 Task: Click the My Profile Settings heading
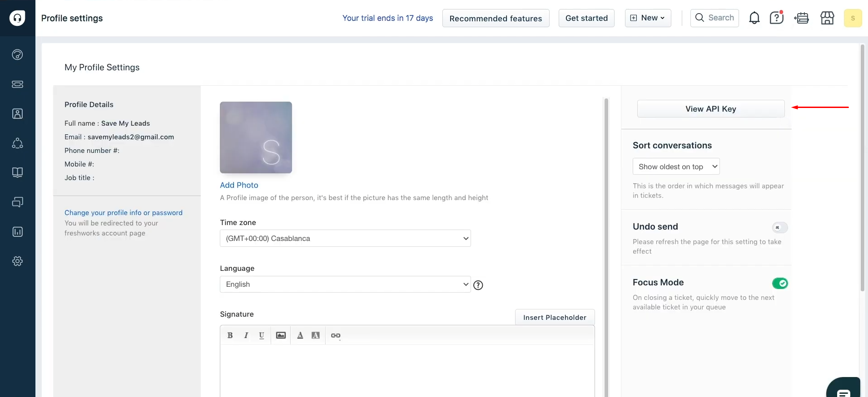(x=102, y=67)
